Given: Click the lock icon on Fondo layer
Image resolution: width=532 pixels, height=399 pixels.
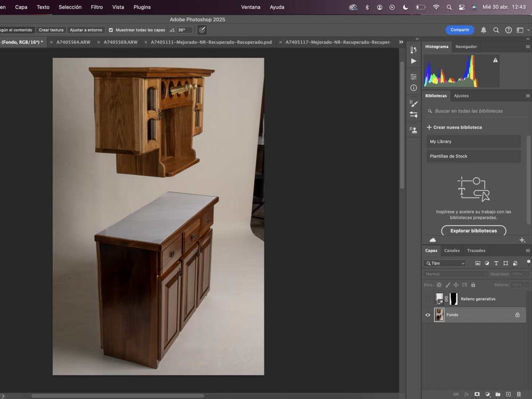Looking at the screenshot, I should click(x=517, y=314).
